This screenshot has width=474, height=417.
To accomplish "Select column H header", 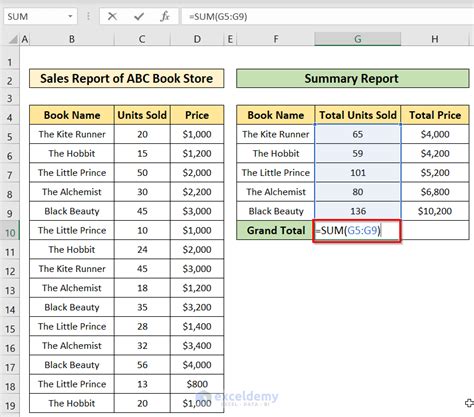I will [x=435, y=39].
